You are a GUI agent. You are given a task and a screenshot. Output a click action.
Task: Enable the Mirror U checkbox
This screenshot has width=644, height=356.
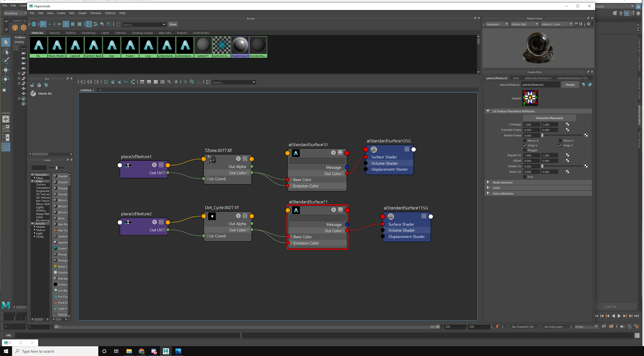click(x=525, y=141)
